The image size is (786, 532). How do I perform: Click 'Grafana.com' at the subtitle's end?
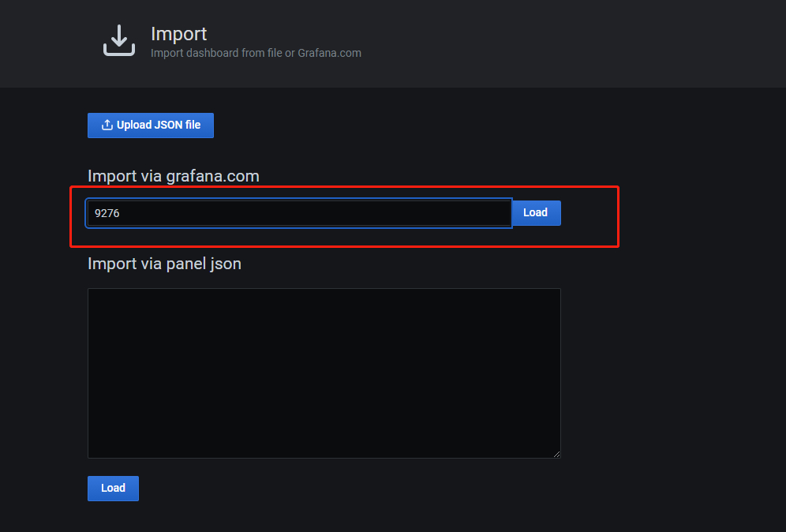tap(329, 53)
